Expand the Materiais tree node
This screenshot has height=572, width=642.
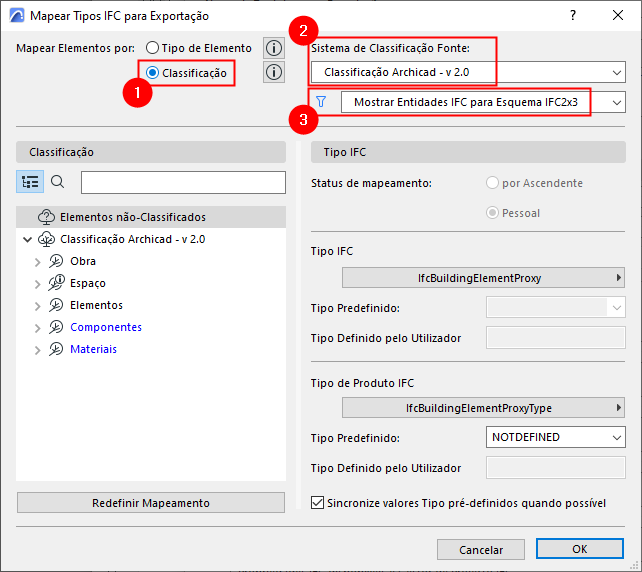coord(38,350)
